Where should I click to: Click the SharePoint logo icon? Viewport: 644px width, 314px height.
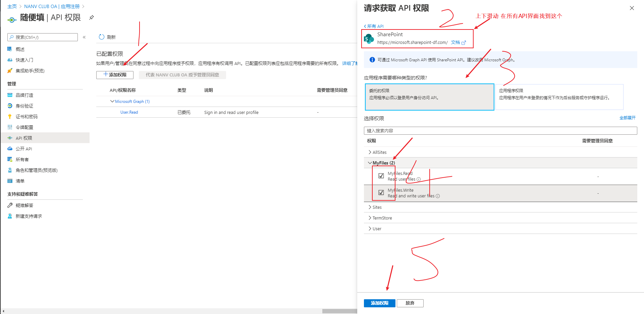tap(369, 39)
